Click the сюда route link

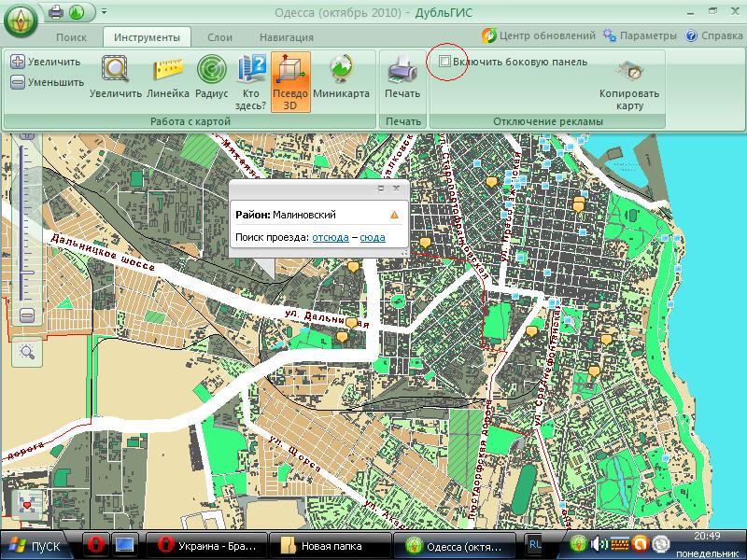click(x=372, y=238)
